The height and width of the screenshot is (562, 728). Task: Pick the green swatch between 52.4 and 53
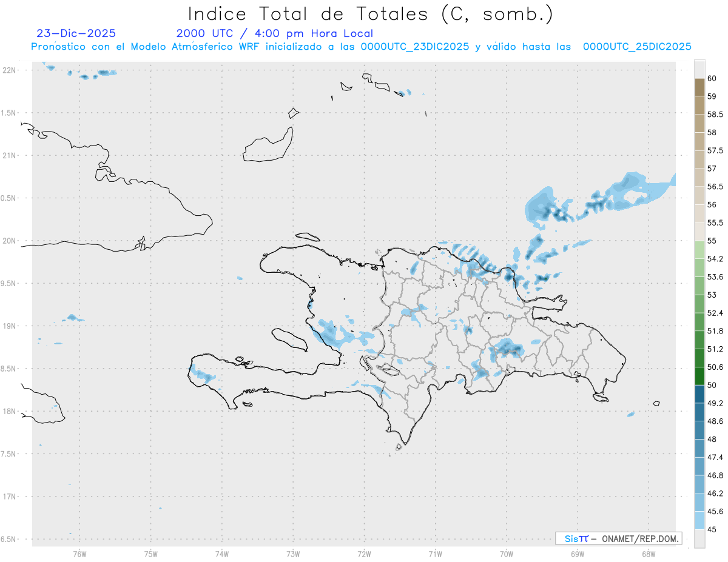699,304
